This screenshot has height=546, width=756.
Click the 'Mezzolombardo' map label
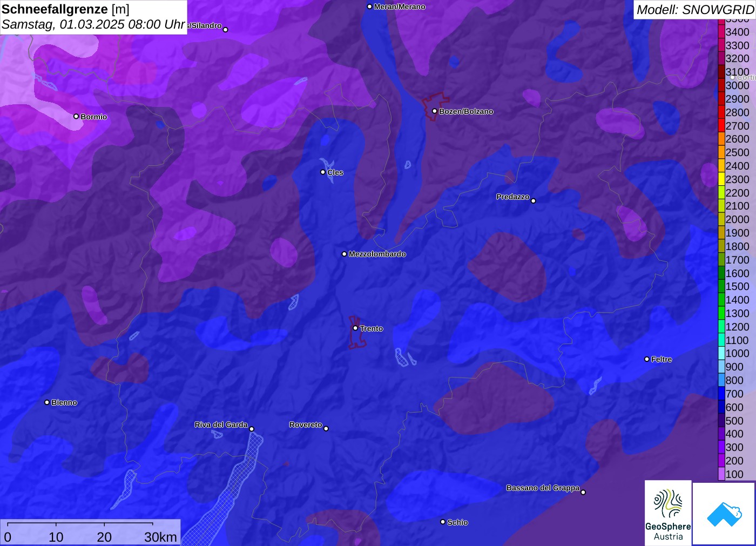click(x=377, y=254)
